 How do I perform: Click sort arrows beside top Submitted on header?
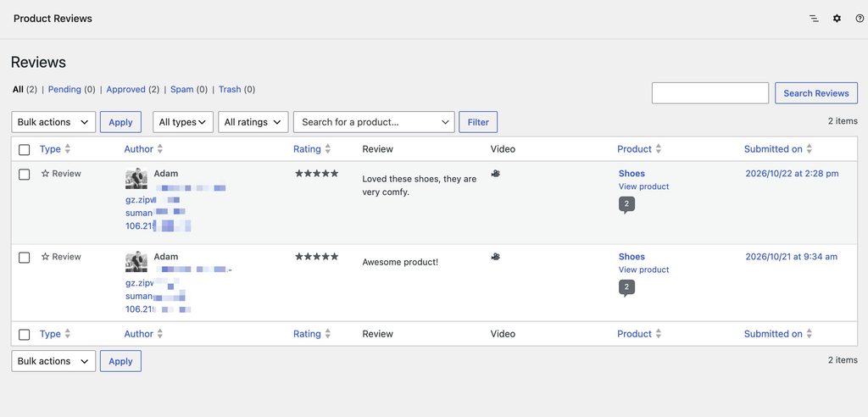(810, 149)
